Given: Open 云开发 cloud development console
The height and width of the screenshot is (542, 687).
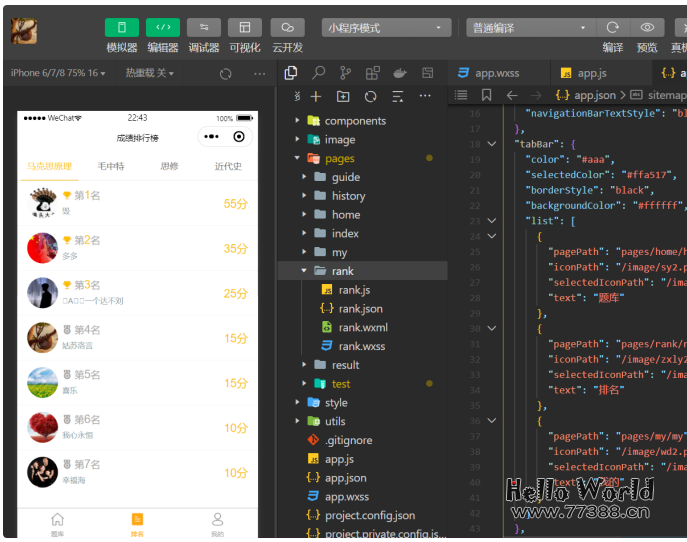Looking at the screenshot, I should (287, 28).
